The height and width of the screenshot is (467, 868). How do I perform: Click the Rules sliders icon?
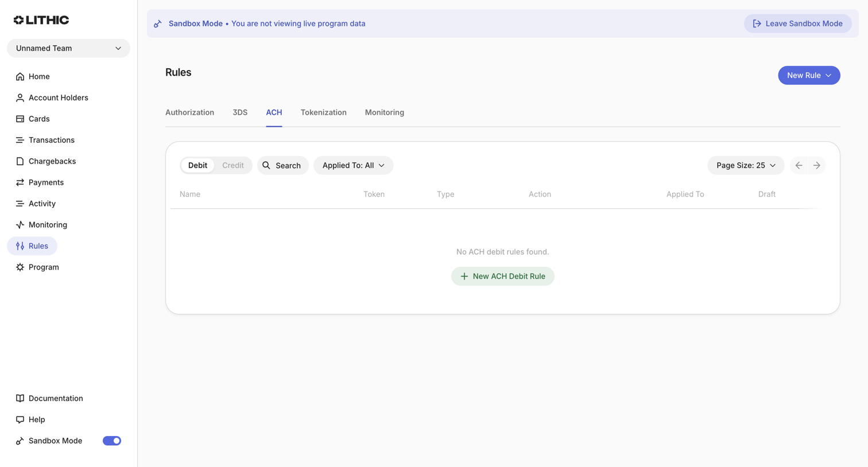[x=20, y=246]
